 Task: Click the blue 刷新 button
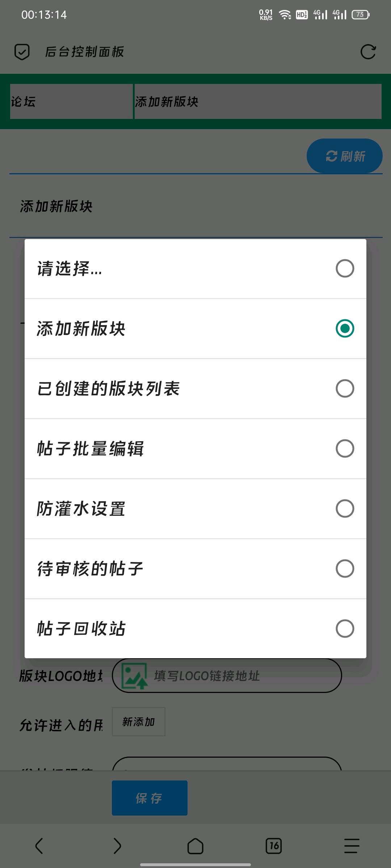tap(345, 156)
